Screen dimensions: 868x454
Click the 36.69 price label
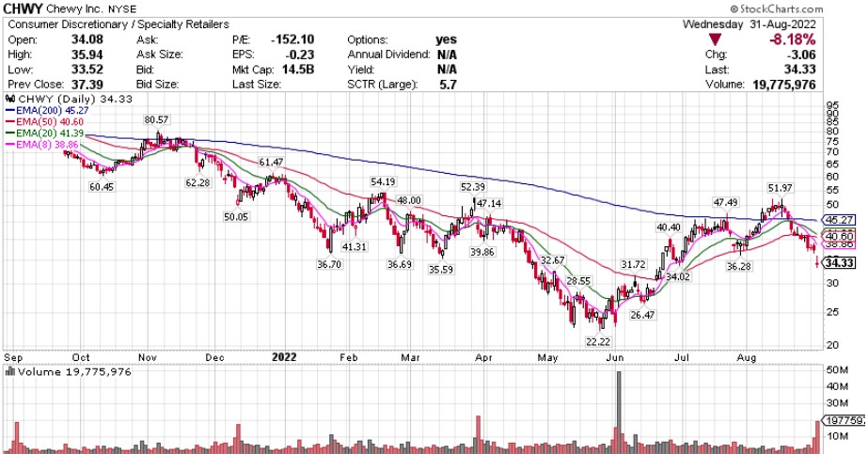[x=399, y=264]
